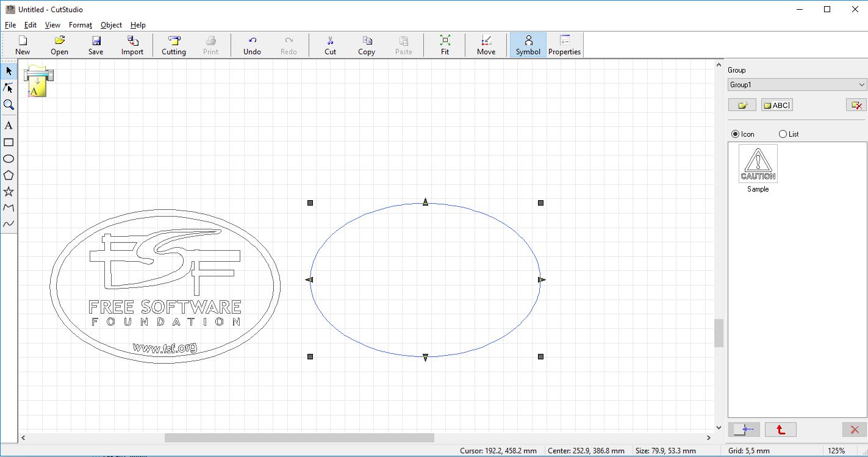Viewport: 868px width, 457px height.
Task: Create a new document with New
Action: click(x=23, y=45)
